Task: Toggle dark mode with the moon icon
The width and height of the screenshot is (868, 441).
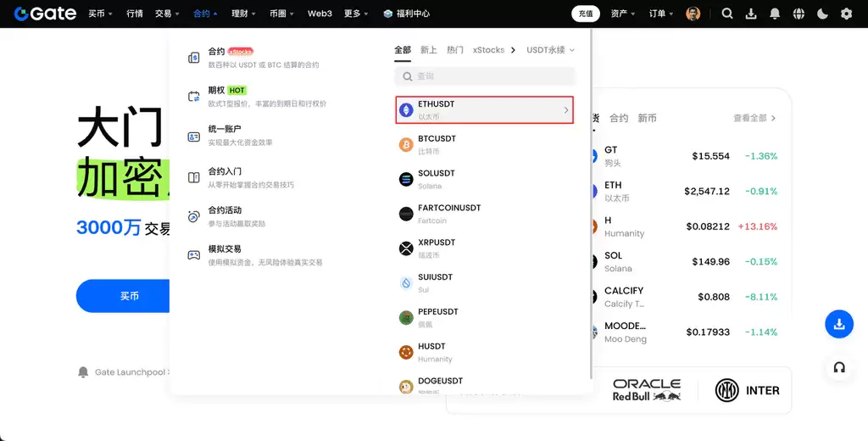Action: [x=822, y=14]
